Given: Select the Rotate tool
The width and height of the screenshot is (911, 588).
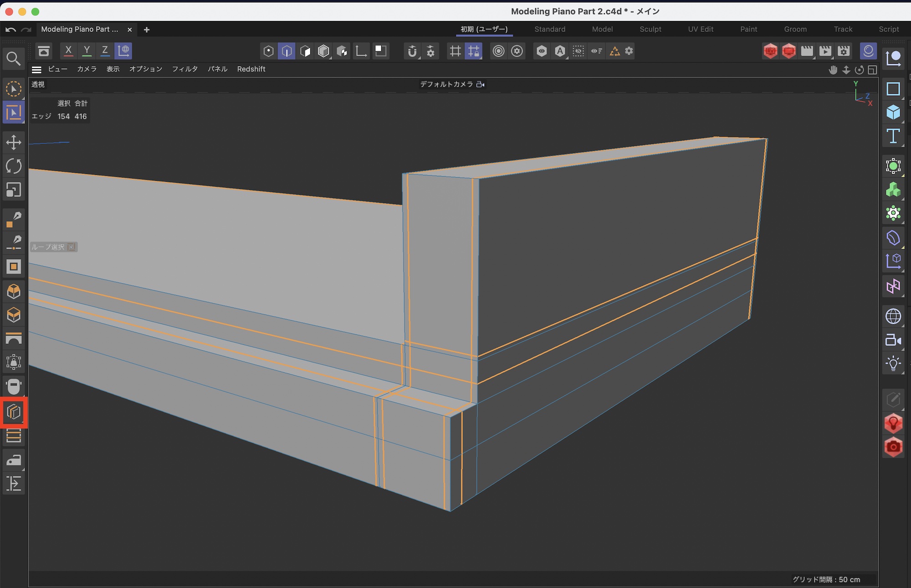Looking at the screenshot, I should [x=14, y=166].
